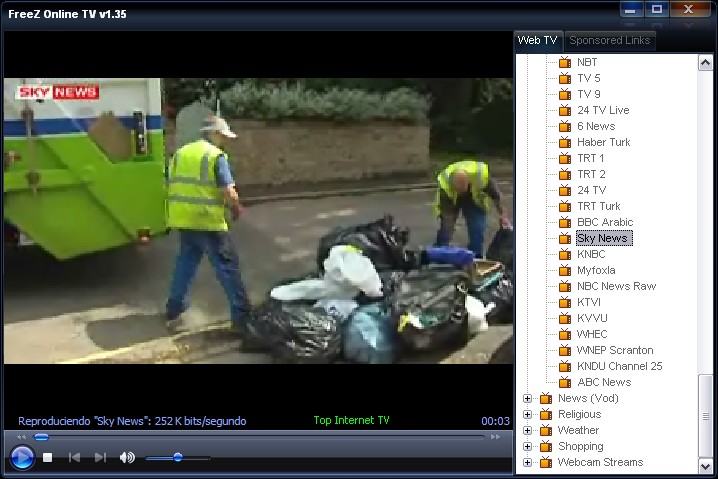Click the folder TV icon beside Weather
Screen dimensions: 718x479
click(546, 430)
